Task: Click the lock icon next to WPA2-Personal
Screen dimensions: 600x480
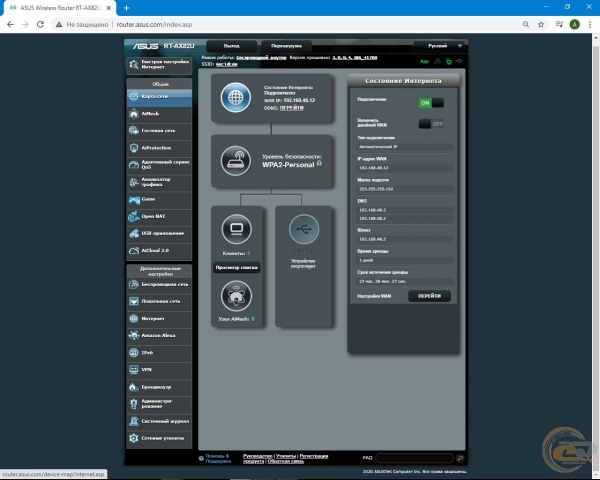Action: 319,163
